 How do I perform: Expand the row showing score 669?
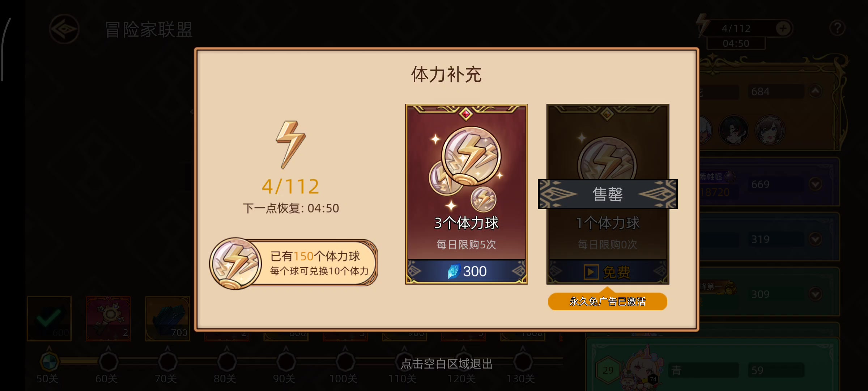815,184
